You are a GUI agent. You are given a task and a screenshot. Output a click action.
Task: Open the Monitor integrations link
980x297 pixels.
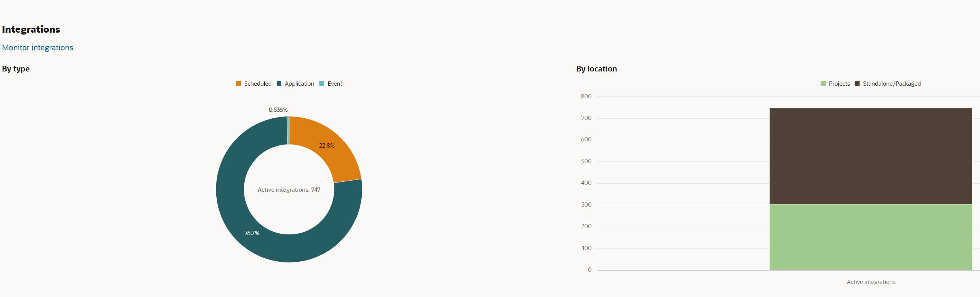click(x=37, y=48)
